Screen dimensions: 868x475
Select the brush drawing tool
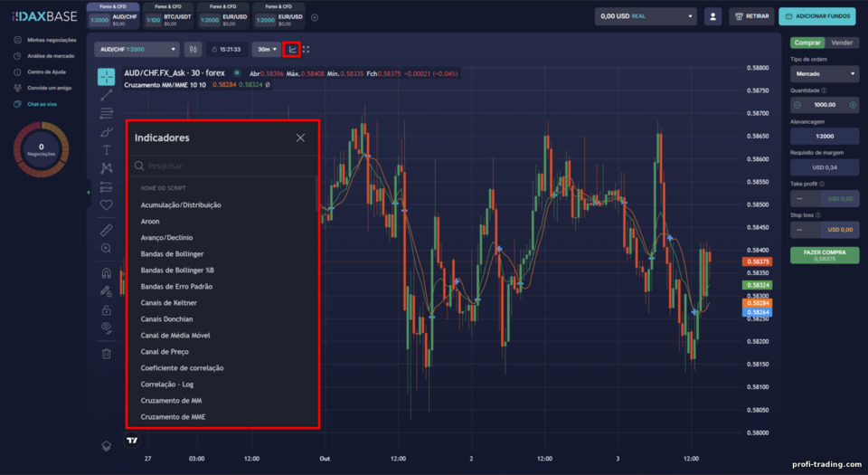pos(107,132)
